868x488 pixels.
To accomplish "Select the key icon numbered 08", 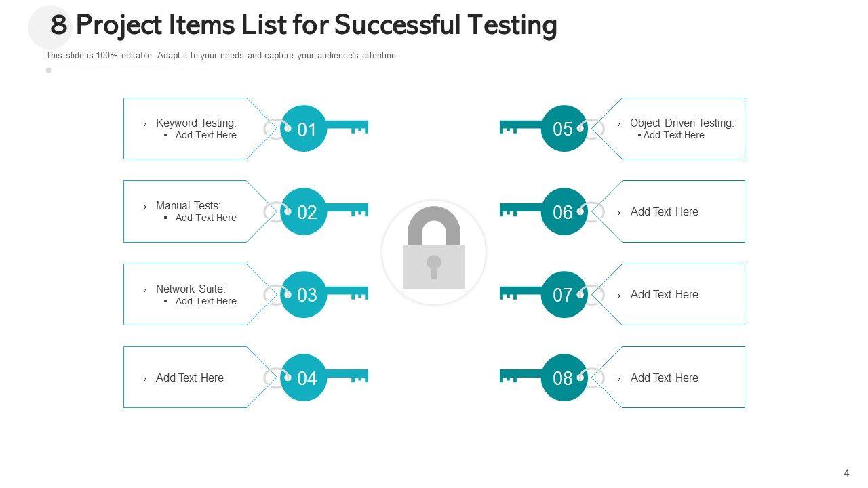I will [x=563, y=378].
